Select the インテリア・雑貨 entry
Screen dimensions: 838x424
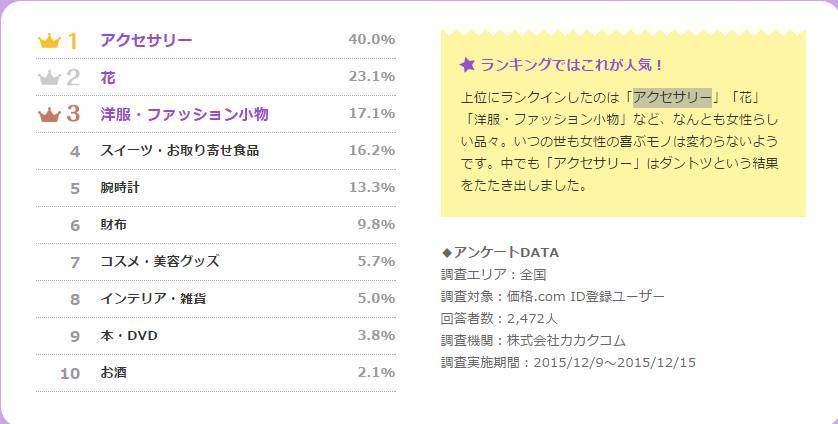tap(153, 299)
